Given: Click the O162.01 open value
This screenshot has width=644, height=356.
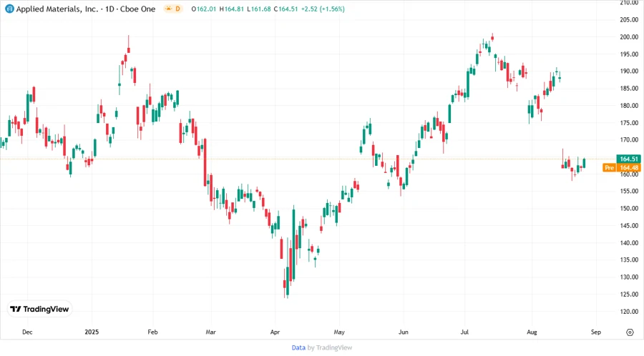Looking at the screenshot, I should click(203, 9).
